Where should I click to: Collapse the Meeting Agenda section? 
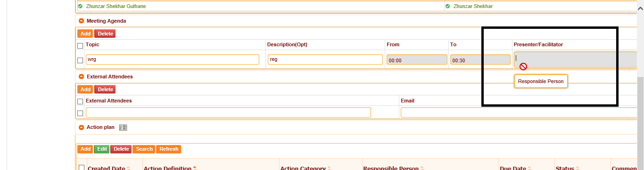(x=81, y=21)
